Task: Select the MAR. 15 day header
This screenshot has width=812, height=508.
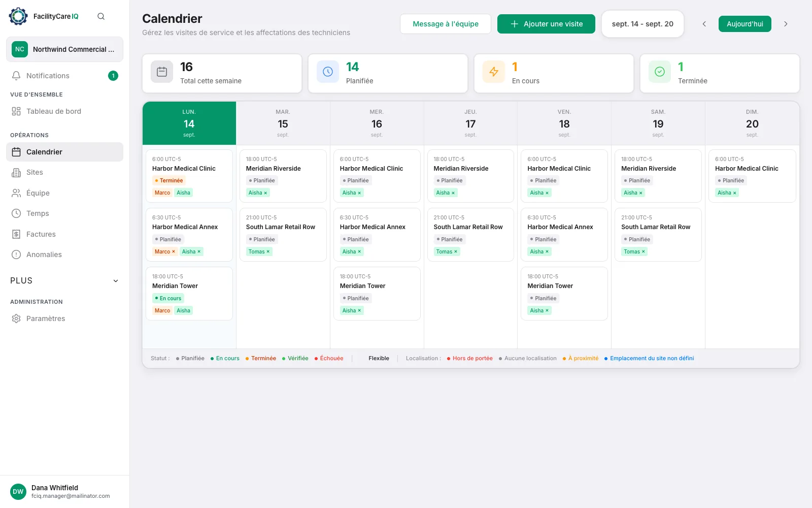Action: pos(283,123)
